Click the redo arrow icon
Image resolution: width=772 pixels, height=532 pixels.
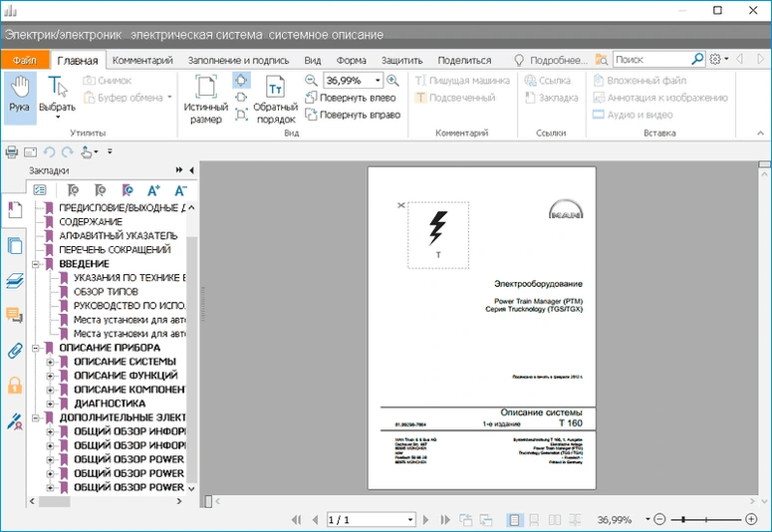coord(68,151)
